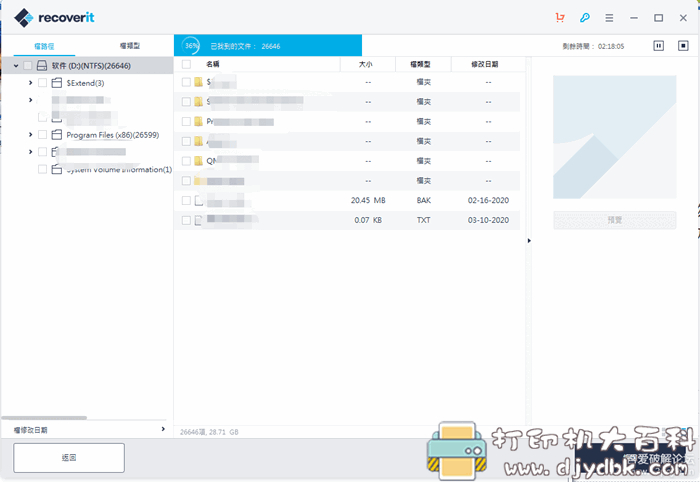Click the $Extend folder icon in tree
Image resolution: width=700 pixels, height=482 pixels.
tap(57, 83)
